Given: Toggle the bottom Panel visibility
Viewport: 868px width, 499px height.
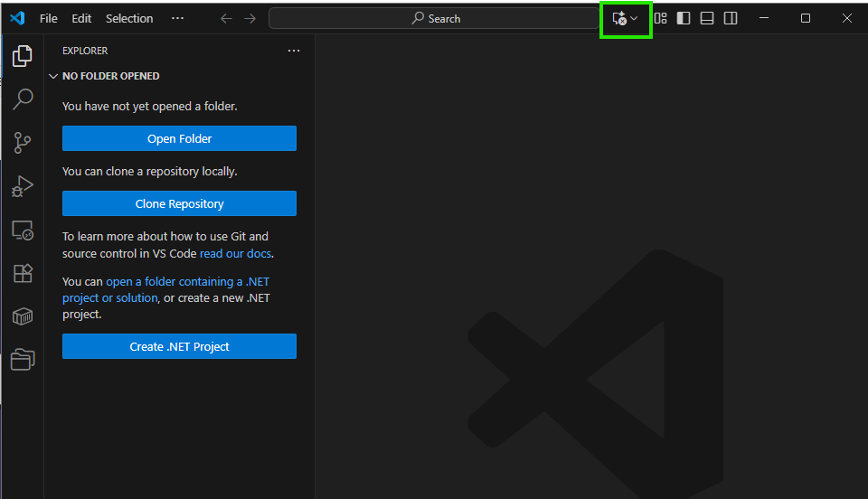Looking at the screenshot, I should (707, 18).
